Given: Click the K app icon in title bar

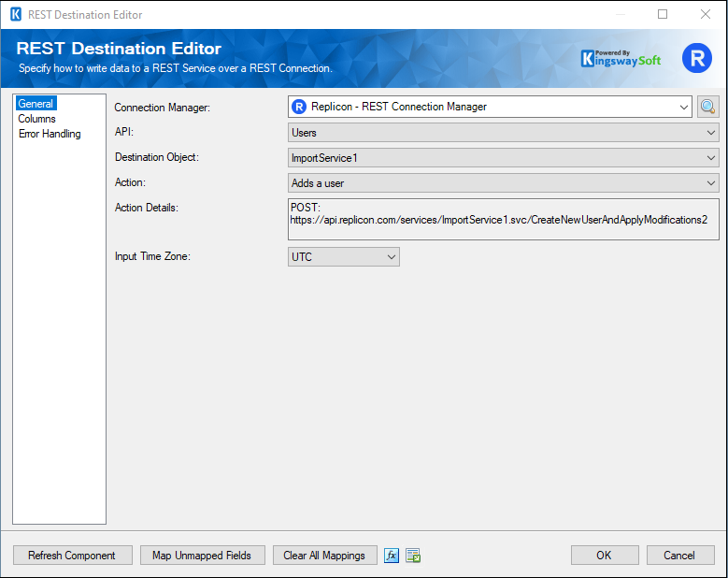Looking at the screenshot, I should (x=16, y=14).
